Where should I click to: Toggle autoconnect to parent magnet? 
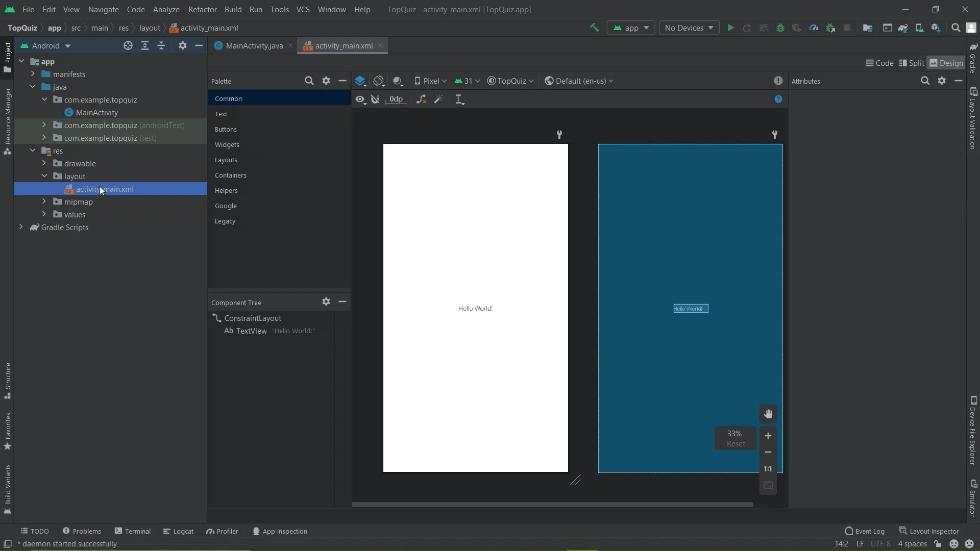click(376, 99)
